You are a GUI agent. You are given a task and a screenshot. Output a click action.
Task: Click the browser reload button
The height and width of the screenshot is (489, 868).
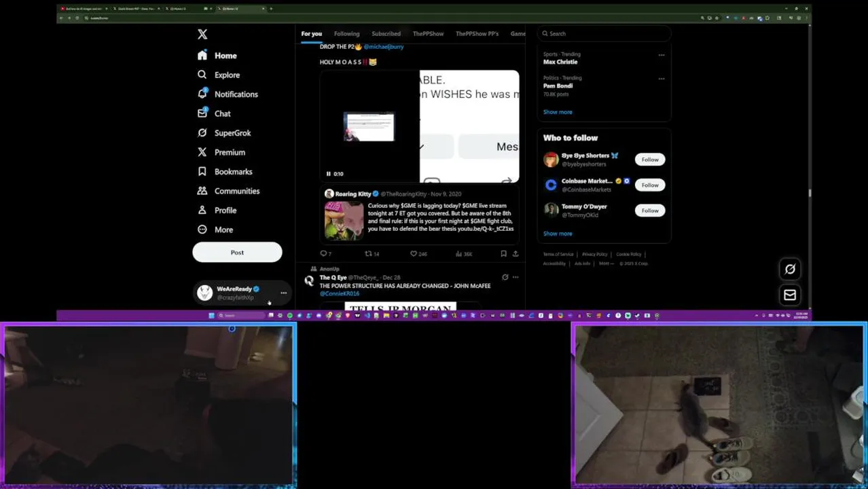point(77,18)
